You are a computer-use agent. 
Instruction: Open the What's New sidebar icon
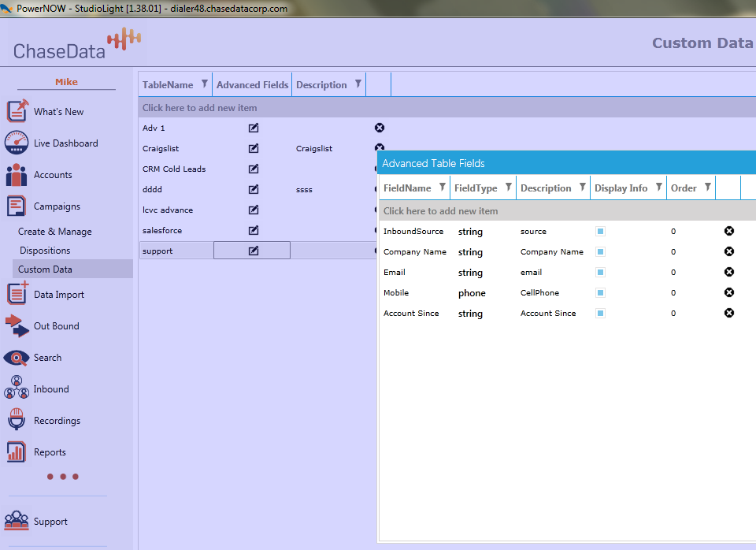pyautogui.click(x=17, y=111)
